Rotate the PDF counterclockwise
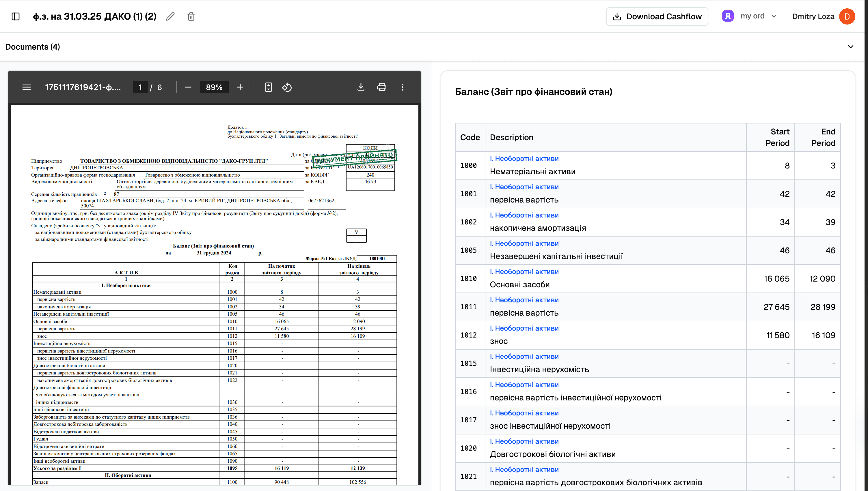This screenshot has height=491, width=868. [x=287, y=87]
